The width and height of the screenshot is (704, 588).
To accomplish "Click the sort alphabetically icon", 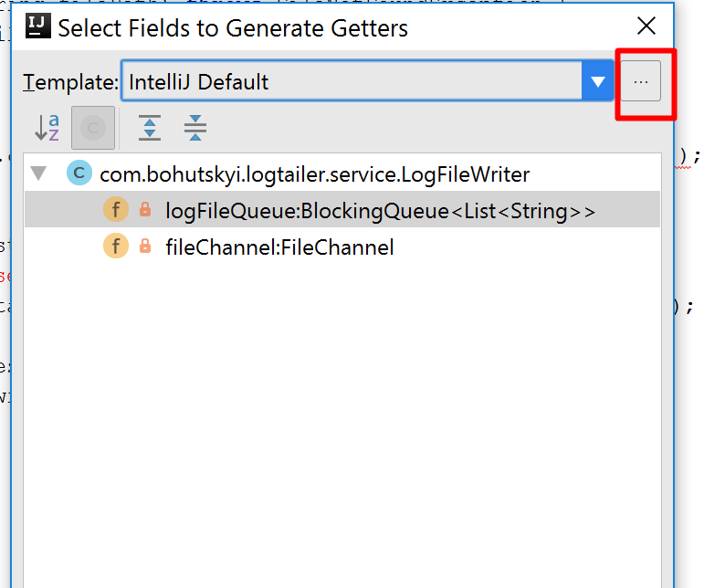I will tap(47, 128).
